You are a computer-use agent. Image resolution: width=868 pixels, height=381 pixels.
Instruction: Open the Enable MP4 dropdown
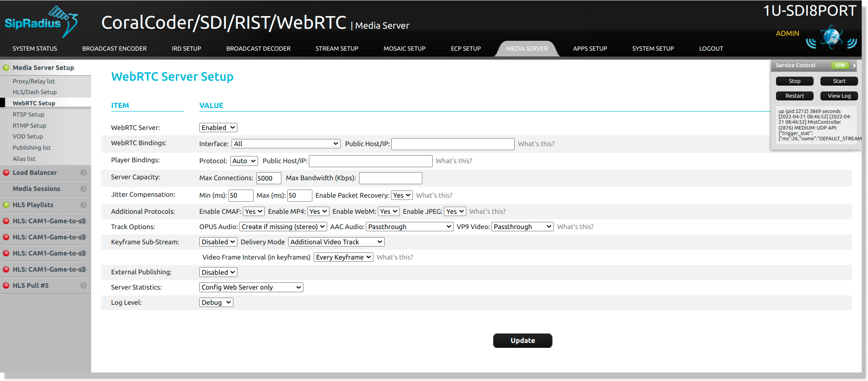coord(318,212)
